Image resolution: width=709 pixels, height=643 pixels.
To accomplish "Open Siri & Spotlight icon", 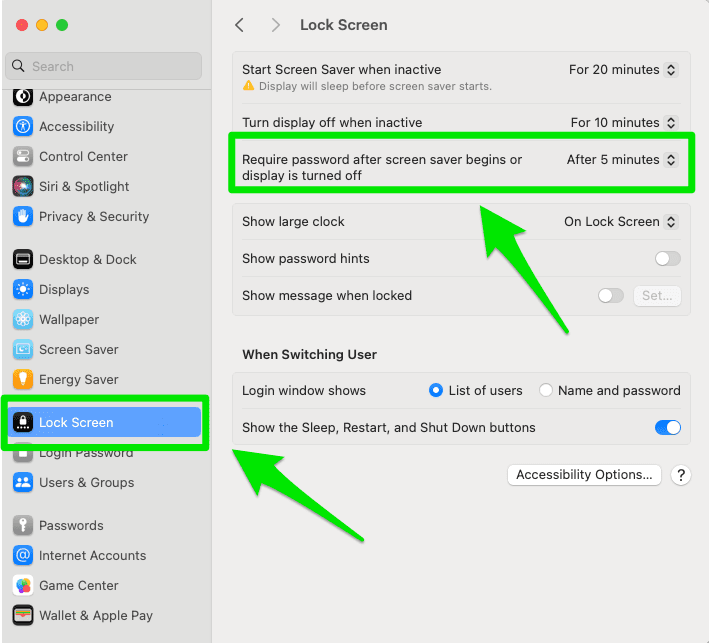I will click(22, 187).
